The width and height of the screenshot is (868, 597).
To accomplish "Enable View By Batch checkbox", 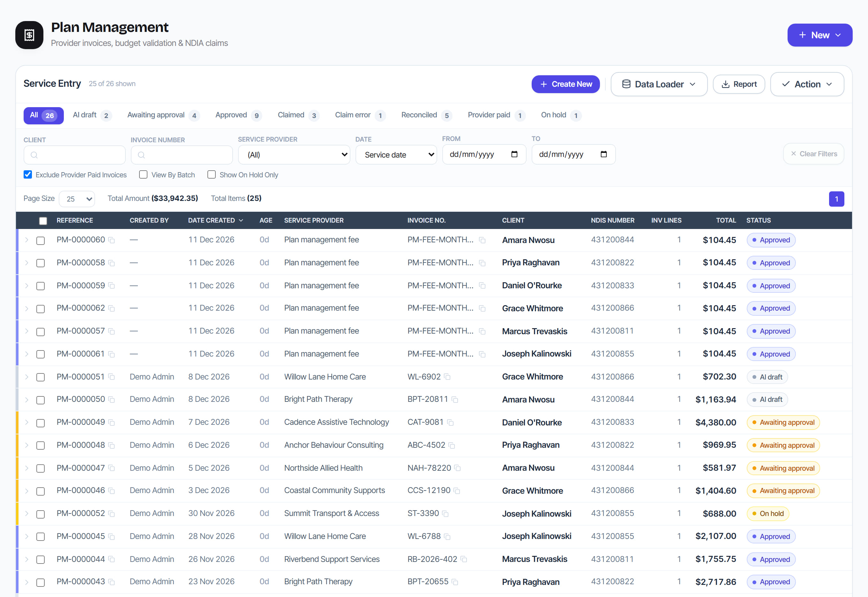I will click(143, 175).
